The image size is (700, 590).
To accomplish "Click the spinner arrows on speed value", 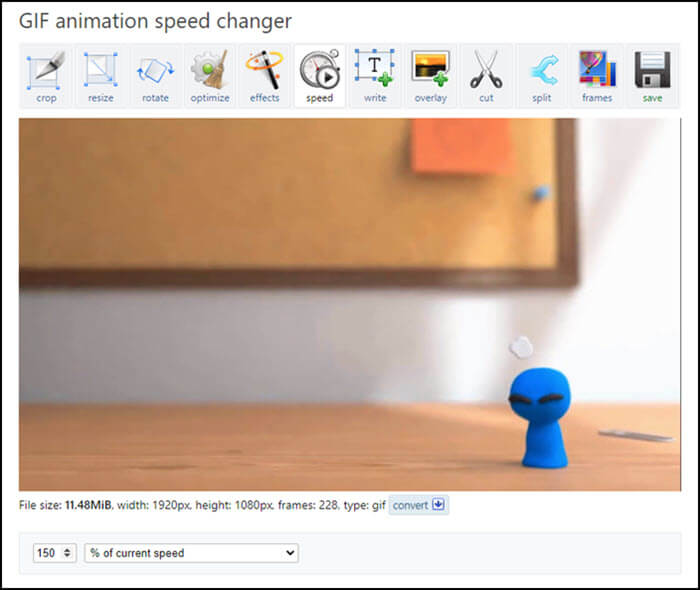I will [68, 553].
